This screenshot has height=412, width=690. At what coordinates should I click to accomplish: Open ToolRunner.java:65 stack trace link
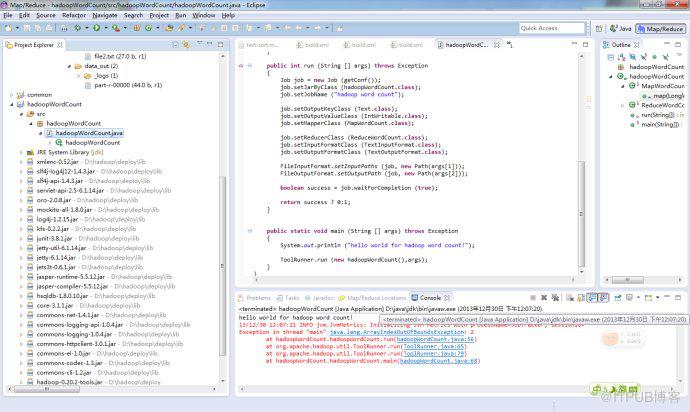point(434,346)
